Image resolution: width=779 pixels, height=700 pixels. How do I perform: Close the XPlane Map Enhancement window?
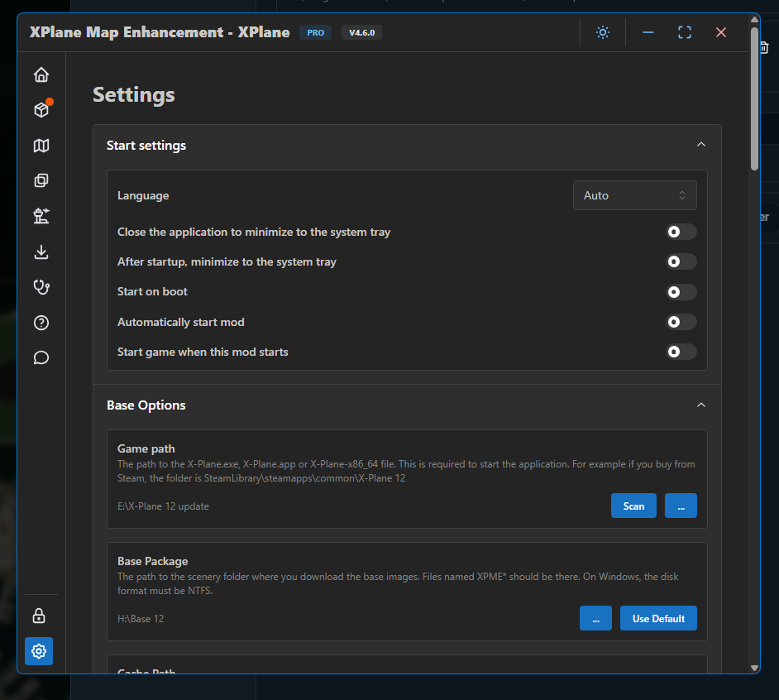[x=721, y=32]
